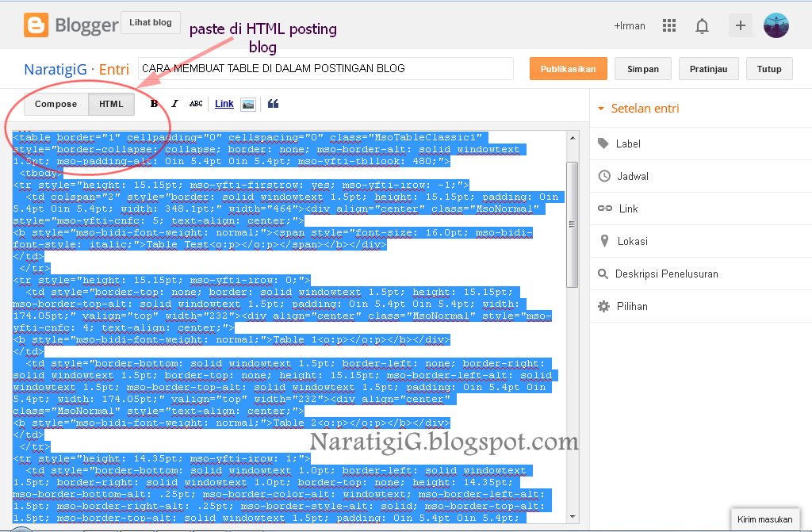Apply strikethrough with the ABC icon

tap(196, 104)
